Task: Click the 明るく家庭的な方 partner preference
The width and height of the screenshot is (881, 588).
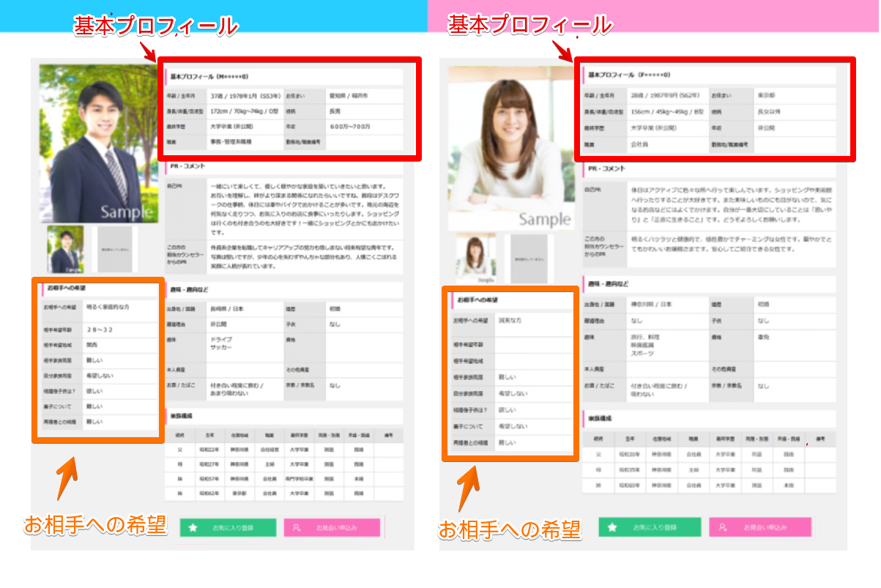Action: pos(108,307)
